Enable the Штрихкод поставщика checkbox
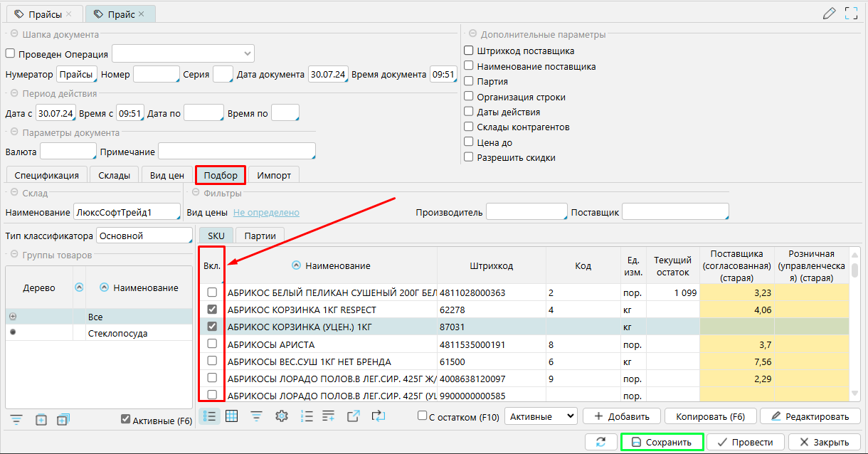Viewport: 868px width, 454px height. (x=469, y=51)
